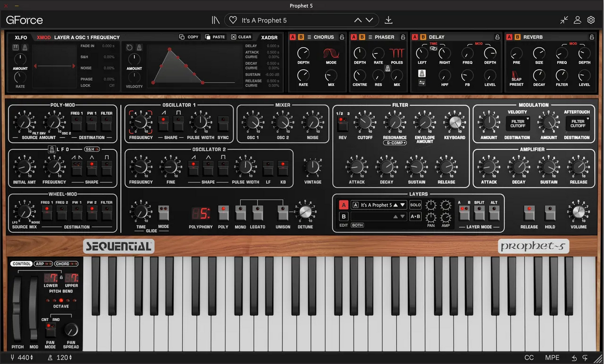Toggle the Chorus effect lock icon
This screenshot has width=604, height=364.
[342, 37]
